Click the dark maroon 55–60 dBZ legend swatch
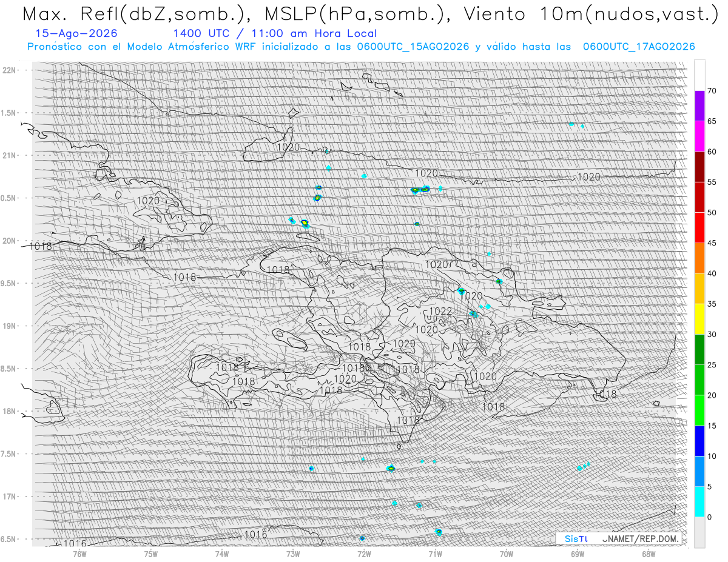Viewport: 728px width, 562px height. (x=699, y=167)
